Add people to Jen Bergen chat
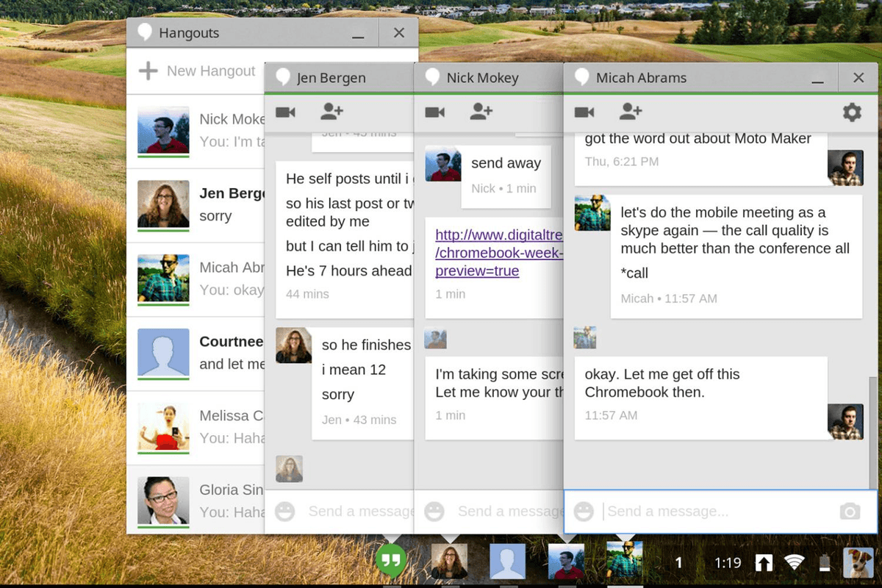The image size is (882, 588). (331, 112)
